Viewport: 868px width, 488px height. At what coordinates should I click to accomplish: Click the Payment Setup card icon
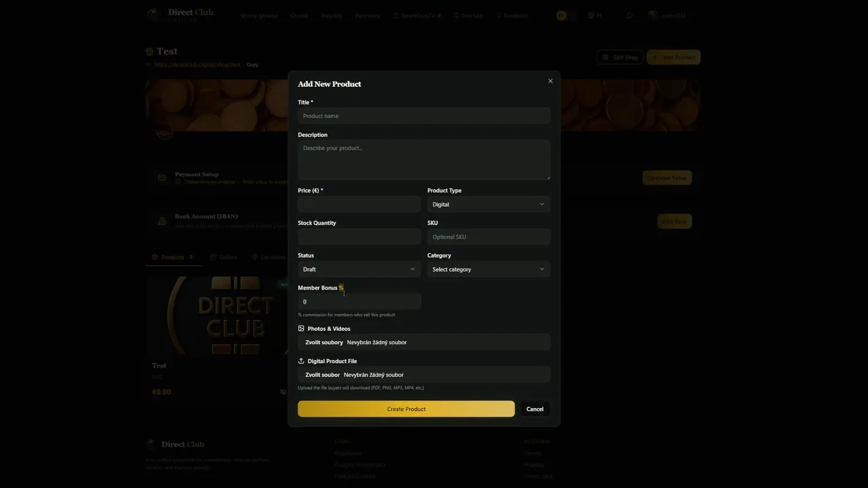[162, 178]
